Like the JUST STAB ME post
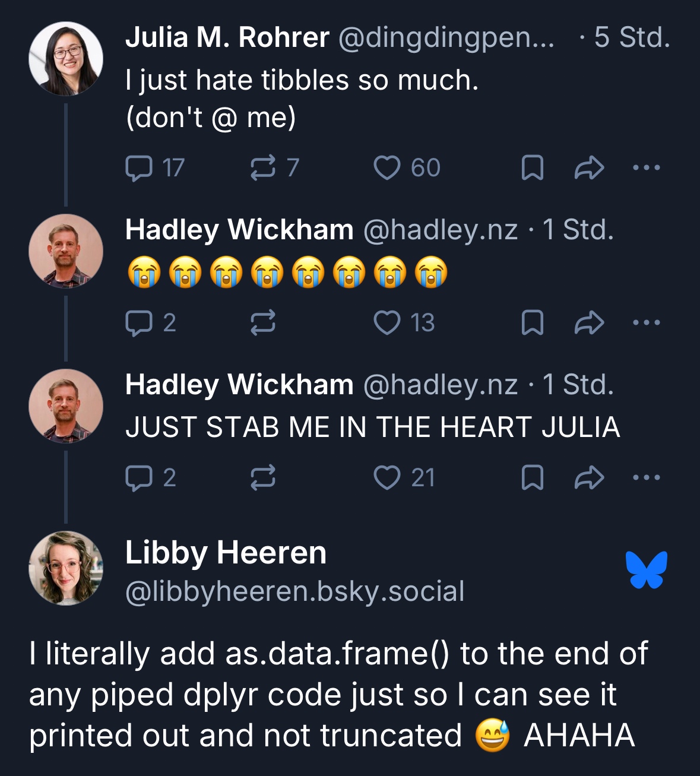This screenshot has width=700, height=776. click(387, 478)
